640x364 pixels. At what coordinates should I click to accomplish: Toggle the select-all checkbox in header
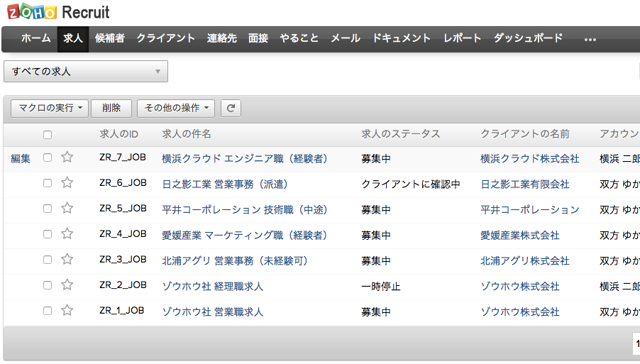click(x=48, y=135)
